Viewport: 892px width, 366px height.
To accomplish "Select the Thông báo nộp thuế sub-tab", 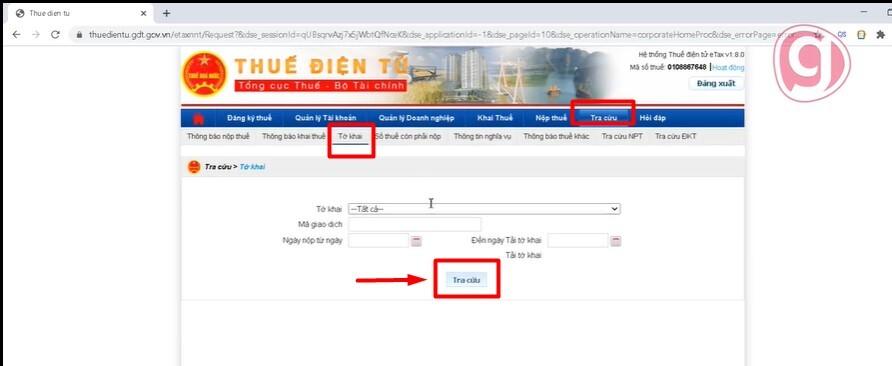I will pos(218,137).
